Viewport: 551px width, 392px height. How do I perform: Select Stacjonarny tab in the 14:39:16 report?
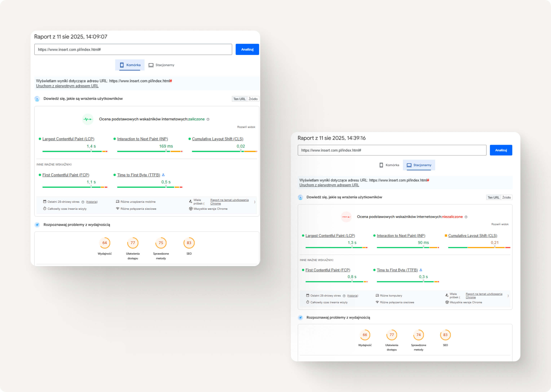click(419, 165)
